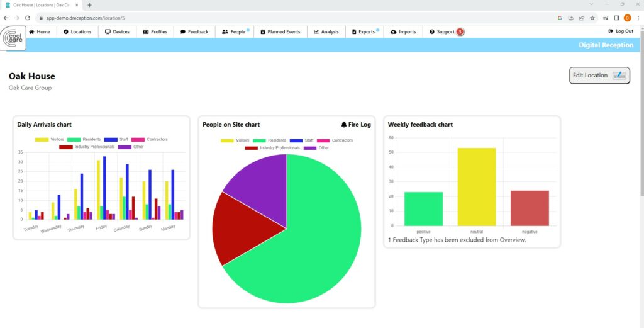
Task: Click the Log Out link
Action: click(621, 31)
